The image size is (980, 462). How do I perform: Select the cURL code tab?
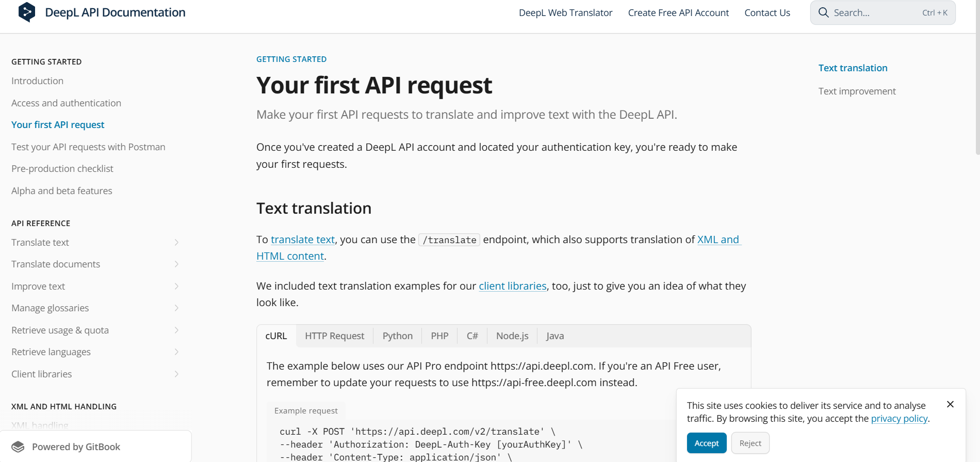point(276,336)
